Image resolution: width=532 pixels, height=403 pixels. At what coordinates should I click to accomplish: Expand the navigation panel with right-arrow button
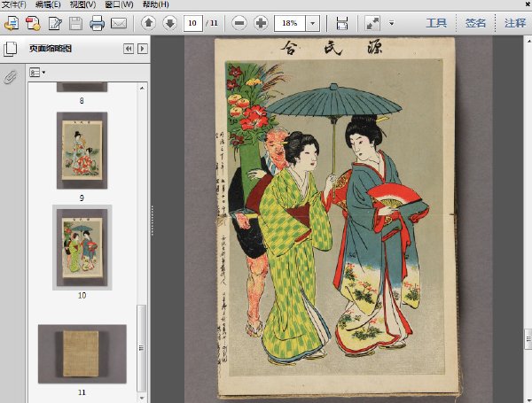tap(143, 49)
